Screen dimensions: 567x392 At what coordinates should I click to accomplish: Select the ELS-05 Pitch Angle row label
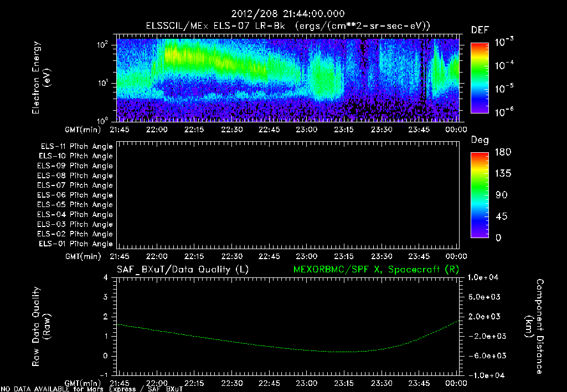pyautogui.click(x=75, y=205)
